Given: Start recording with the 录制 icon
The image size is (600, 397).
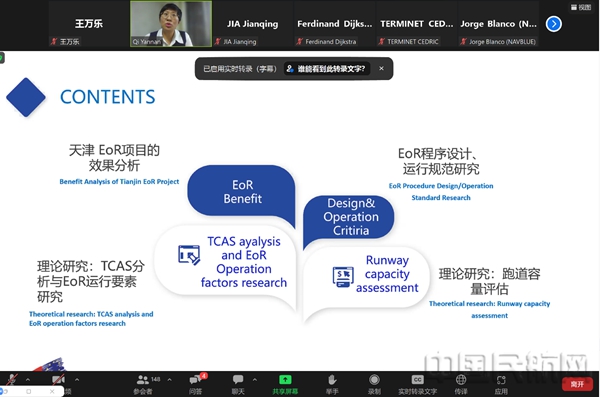Looking at the screenshot, I should [x=374, y=379].
